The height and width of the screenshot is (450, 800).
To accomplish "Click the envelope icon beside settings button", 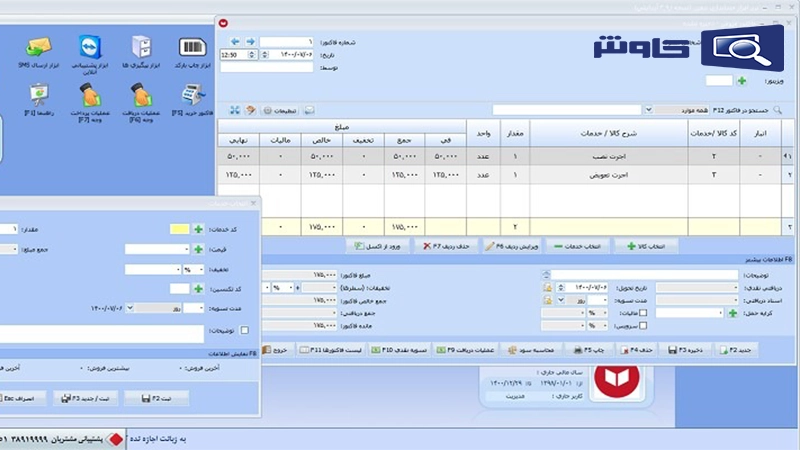I will click(x=309, y=110).
